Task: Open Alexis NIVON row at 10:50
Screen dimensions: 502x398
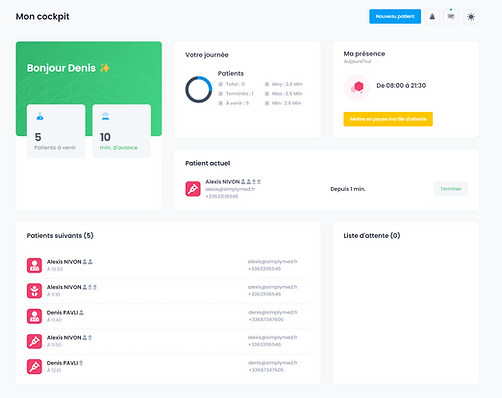Action: [x=168, y=265]
